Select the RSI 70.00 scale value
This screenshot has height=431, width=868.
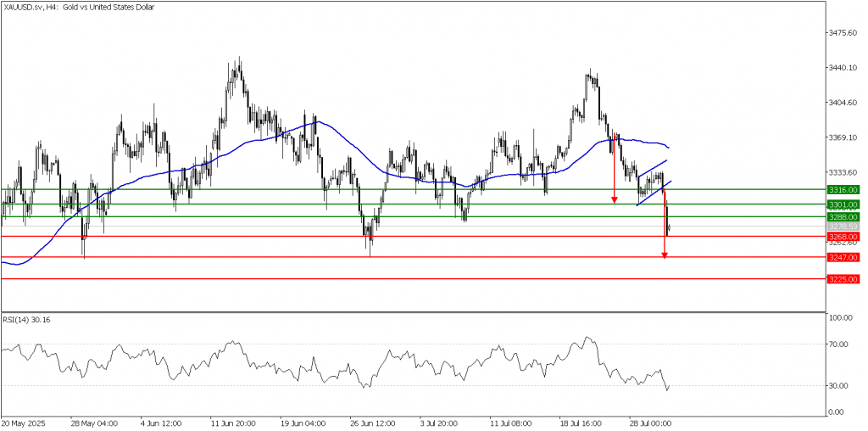point(840,344)
